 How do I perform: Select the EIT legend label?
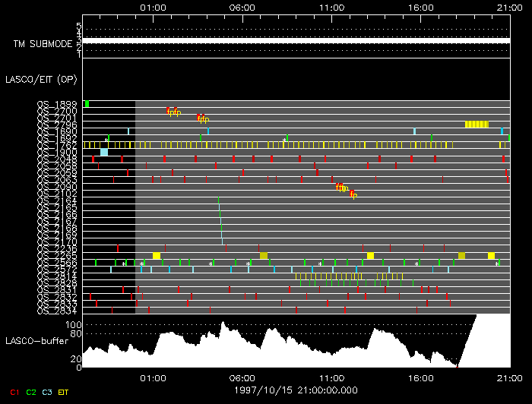[65, 393]
